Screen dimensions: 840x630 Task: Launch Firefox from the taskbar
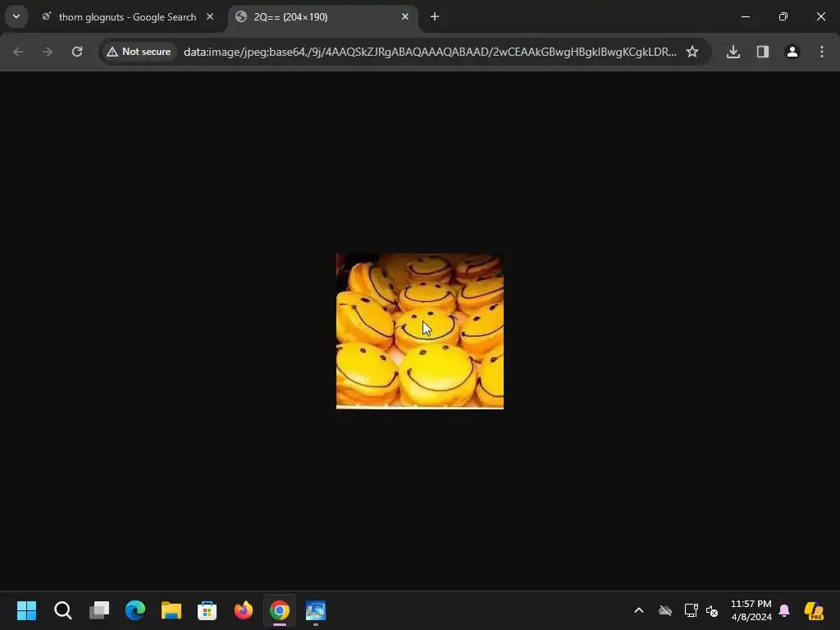(243, 610)
